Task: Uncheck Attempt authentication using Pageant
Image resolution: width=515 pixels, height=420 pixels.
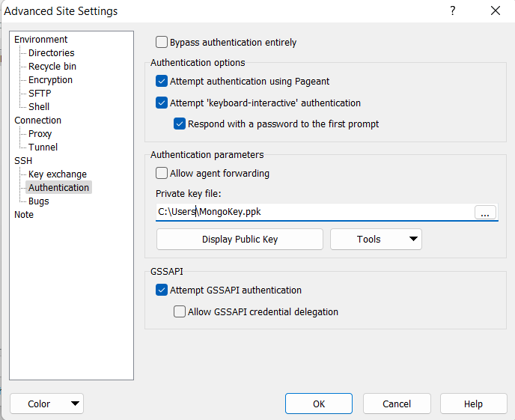Action: point(162,81)
